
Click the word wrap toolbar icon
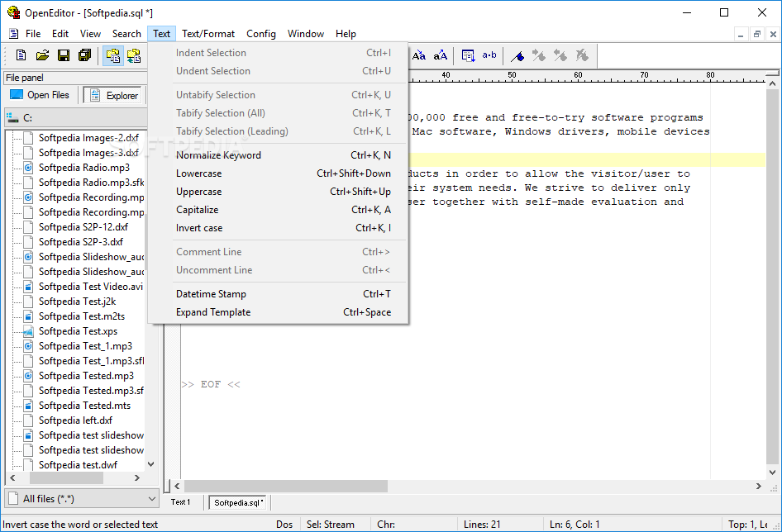[468, 55]
